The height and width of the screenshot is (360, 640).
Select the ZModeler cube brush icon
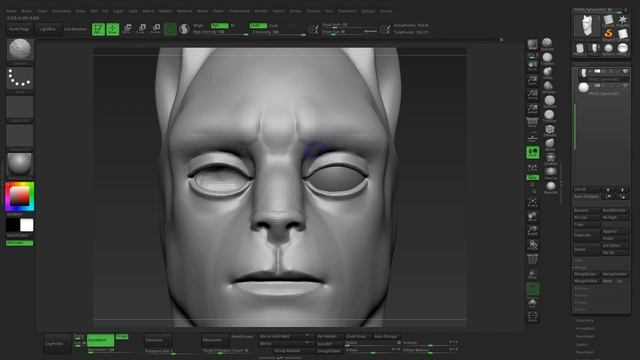coord(549,129)
